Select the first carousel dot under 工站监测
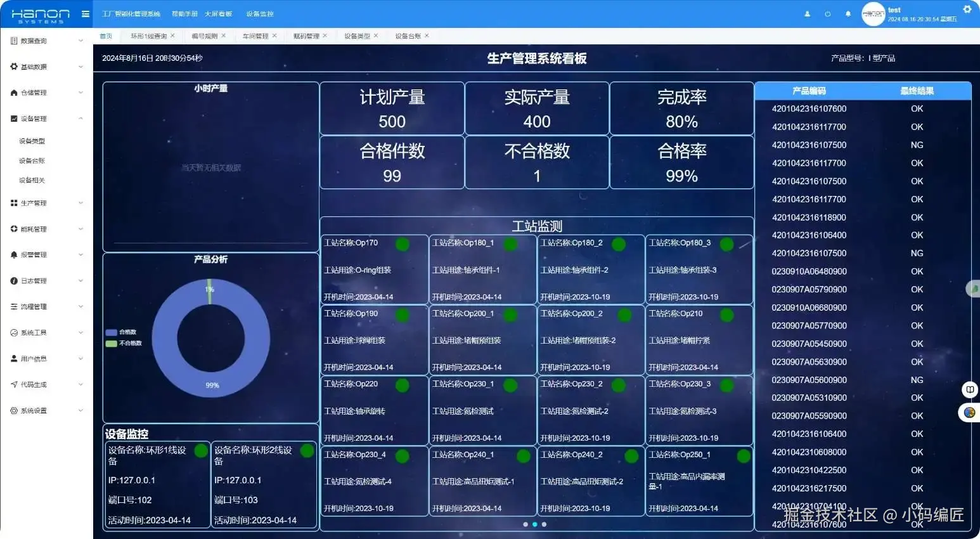This screenshot has height=539, width=980. 525,524
